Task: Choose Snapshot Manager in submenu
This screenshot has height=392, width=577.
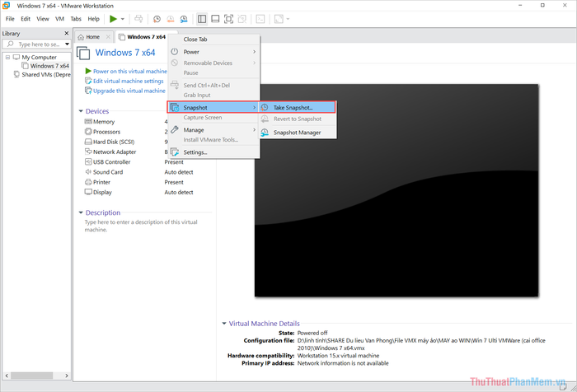Action: (x=298, y=133)
